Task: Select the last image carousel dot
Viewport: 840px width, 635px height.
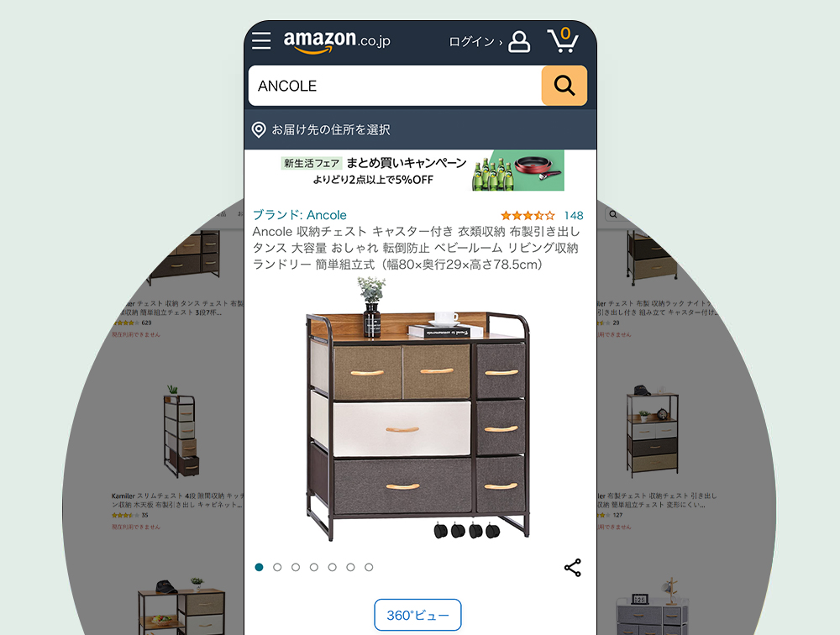Action: click(369, 567)
